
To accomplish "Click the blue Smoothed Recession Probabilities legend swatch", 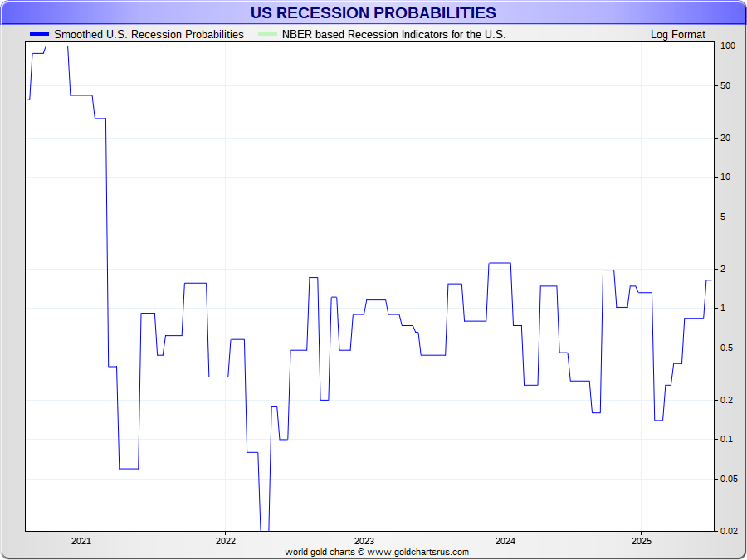I will pos(39,34).
